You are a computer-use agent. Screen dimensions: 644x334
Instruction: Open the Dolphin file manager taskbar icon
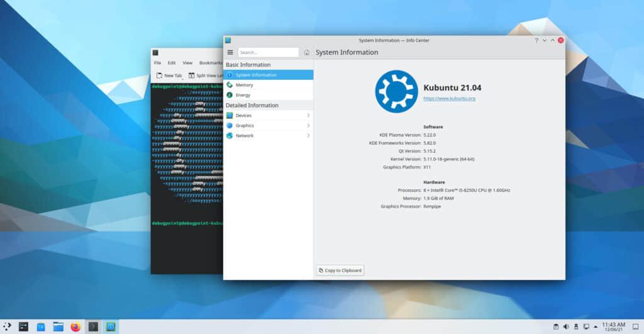(58, 326)
